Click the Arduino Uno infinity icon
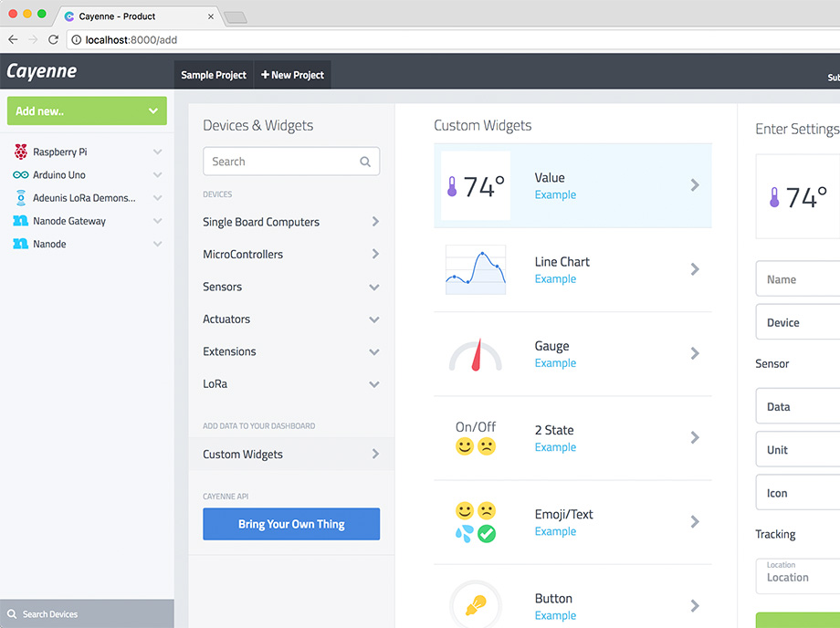840x628 pixels. [20, 175]
